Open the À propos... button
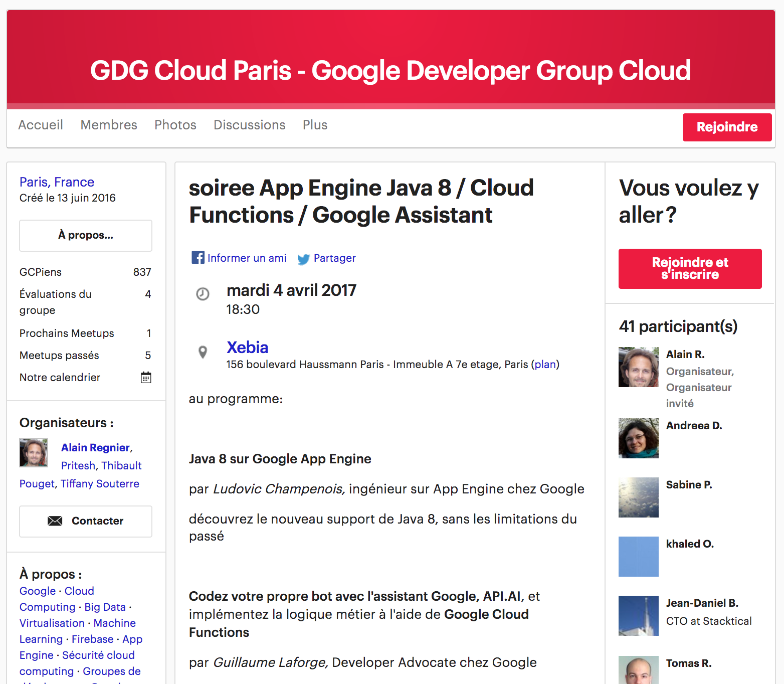The image size is (784, 684). tap(86, 235)
